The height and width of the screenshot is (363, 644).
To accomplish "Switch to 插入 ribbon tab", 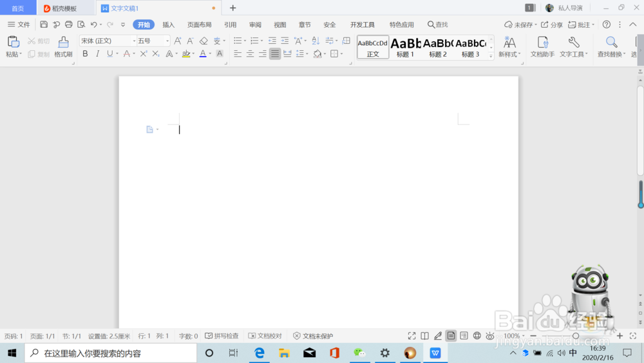I will click(168, 25).
